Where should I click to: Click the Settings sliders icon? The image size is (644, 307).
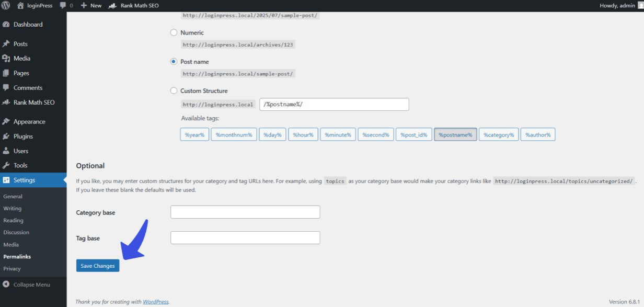[6, 180]
